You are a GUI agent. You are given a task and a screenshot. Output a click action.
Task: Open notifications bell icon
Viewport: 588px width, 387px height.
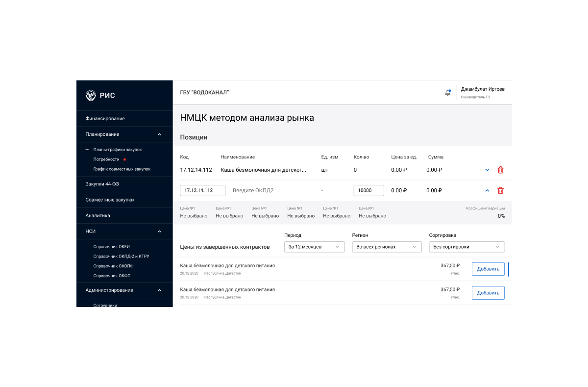(447, 93)
